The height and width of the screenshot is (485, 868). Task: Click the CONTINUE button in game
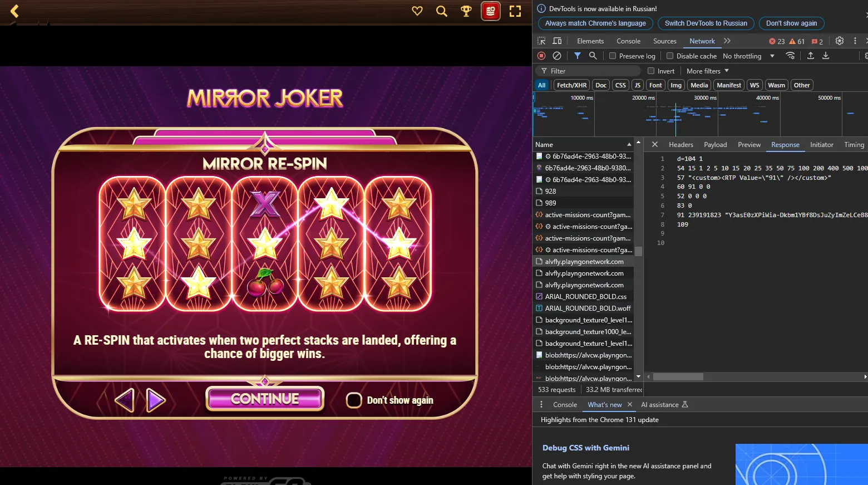[265, 399]
